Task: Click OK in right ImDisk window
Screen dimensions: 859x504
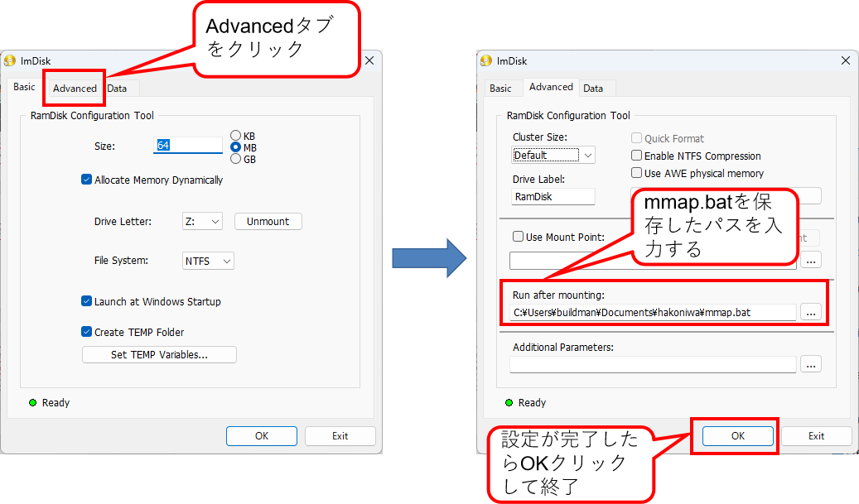Action: click(x=738, y=436)
